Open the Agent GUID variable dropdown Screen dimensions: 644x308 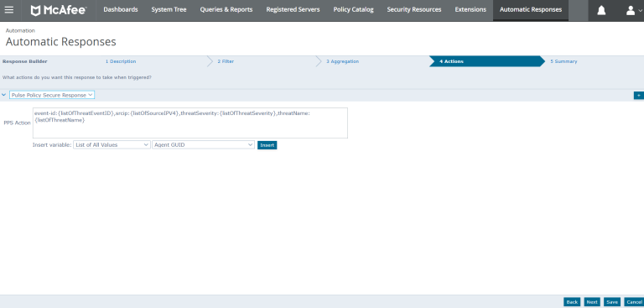pos(203,144)
